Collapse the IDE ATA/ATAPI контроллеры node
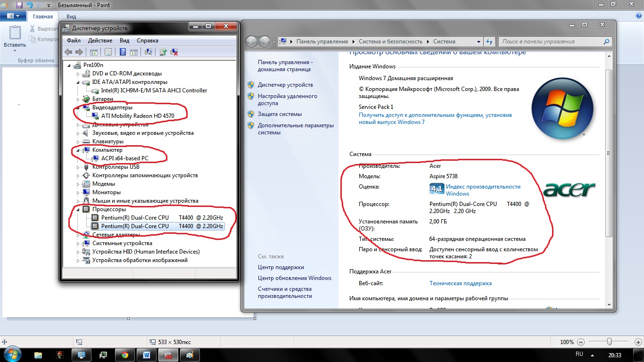 (x=78, y=82)
